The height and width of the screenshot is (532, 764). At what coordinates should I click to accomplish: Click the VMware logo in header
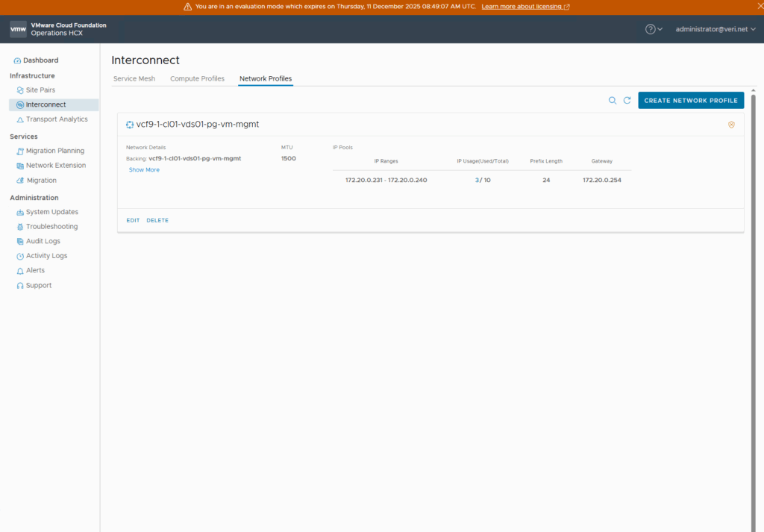18,29
